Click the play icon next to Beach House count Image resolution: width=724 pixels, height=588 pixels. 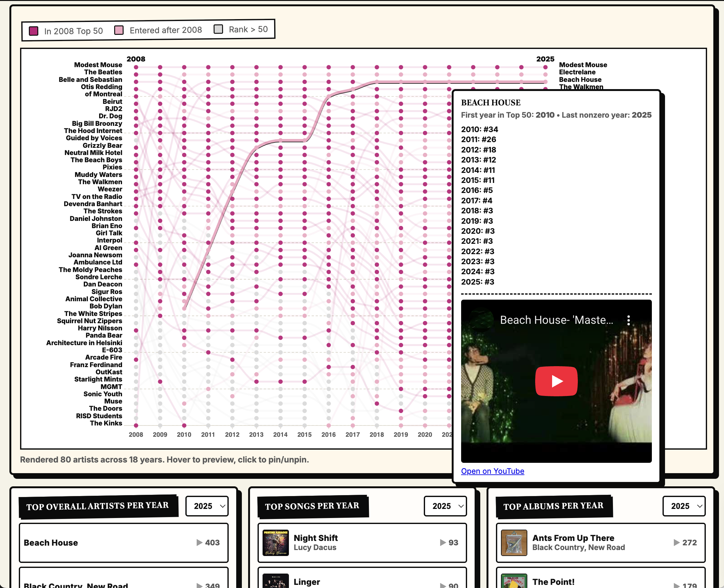pyautogui.click(x=200, y=543)
